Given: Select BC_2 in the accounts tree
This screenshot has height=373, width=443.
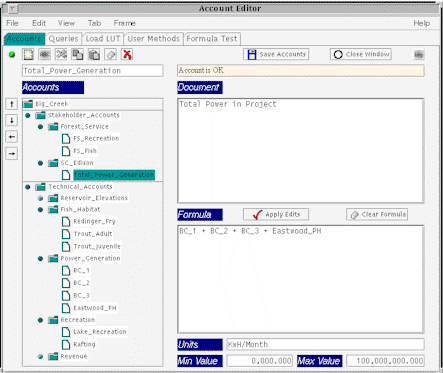Looking at the screenshot, I should click(x=82, y=283).
